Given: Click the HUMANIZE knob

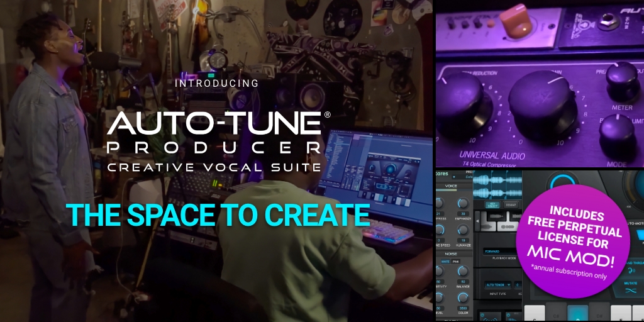Looking at the screenshot, I should click(x=464, y=230).
